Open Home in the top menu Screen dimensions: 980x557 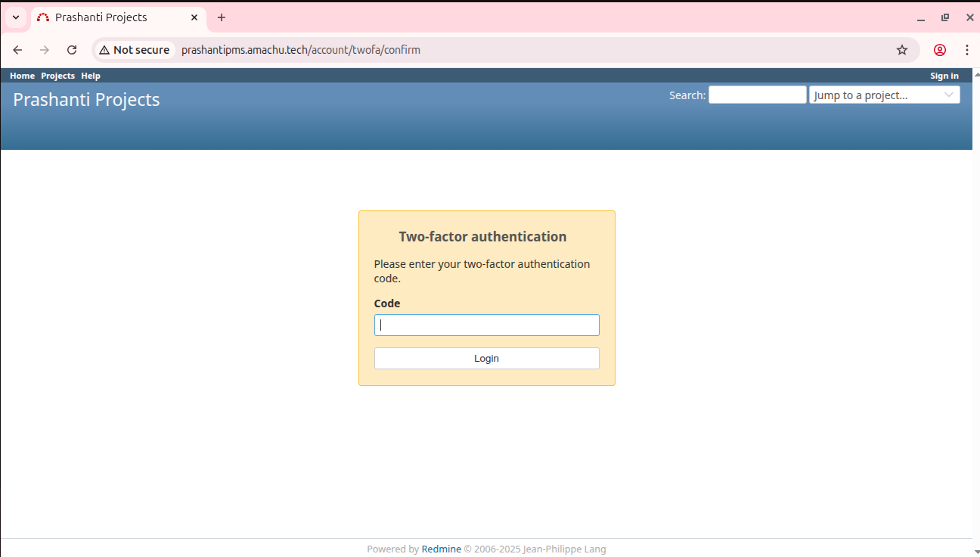[22, 76]
